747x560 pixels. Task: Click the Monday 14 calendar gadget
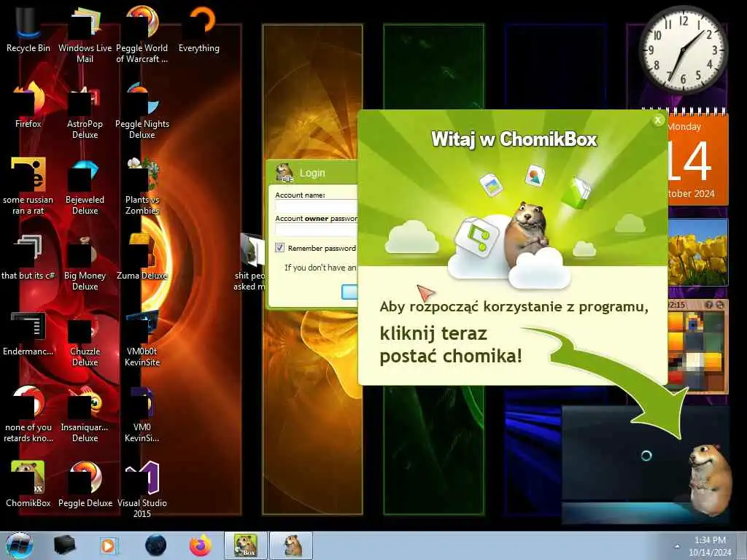click(x=697, y=158)
